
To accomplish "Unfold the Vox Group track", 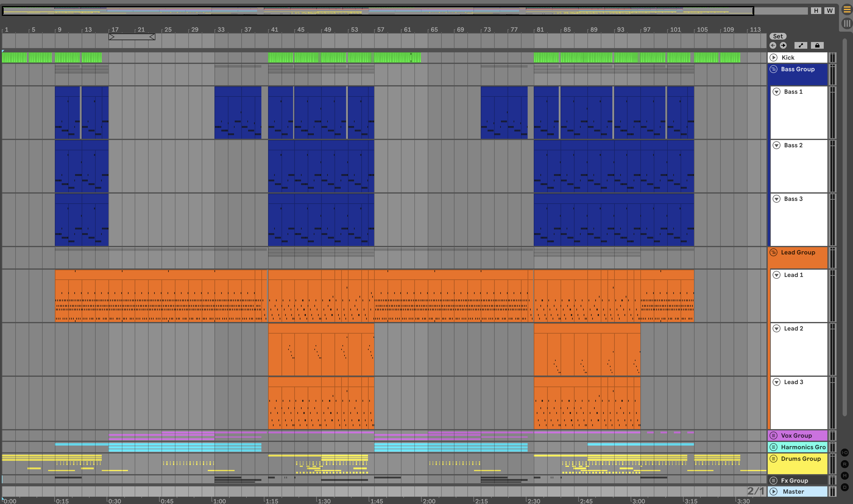I will coord(773,436).
